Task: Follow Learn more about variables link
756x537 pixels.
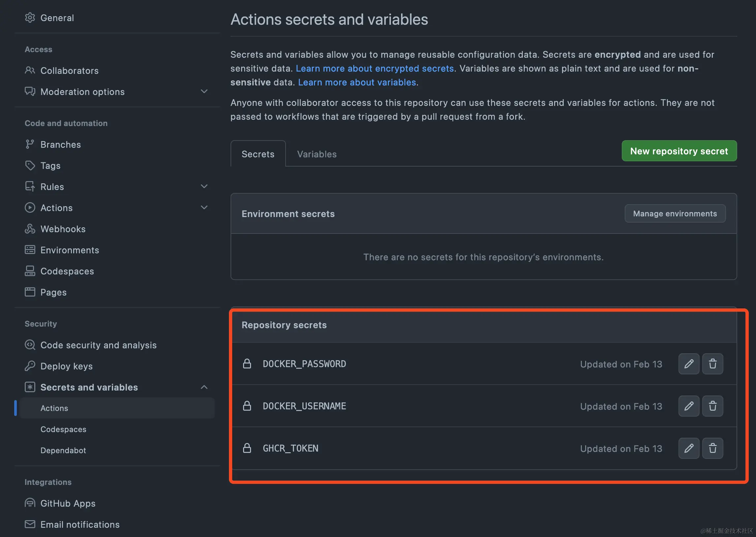Action: pos(357,82)
